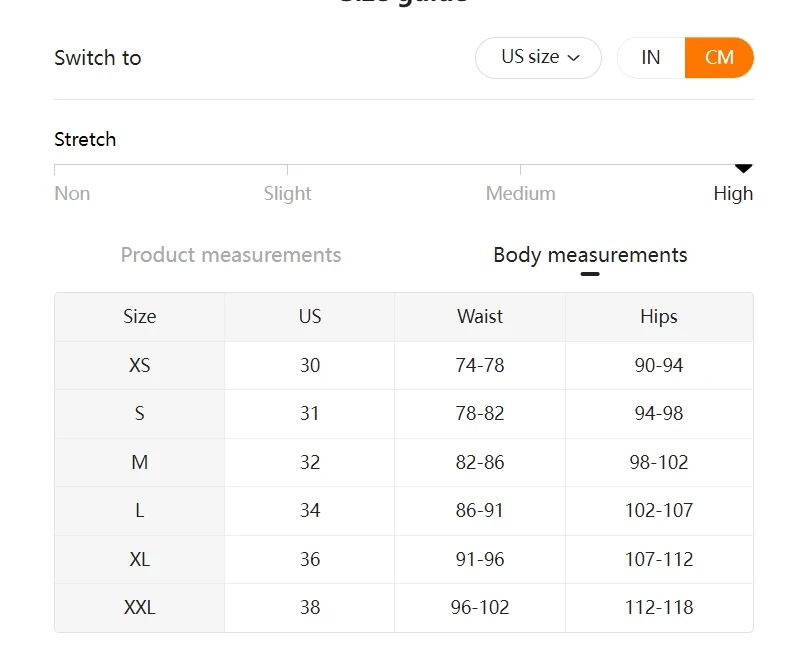Open the US size dropdown
The width and height of the screenshot is (806, 659).
pos(538,58)
